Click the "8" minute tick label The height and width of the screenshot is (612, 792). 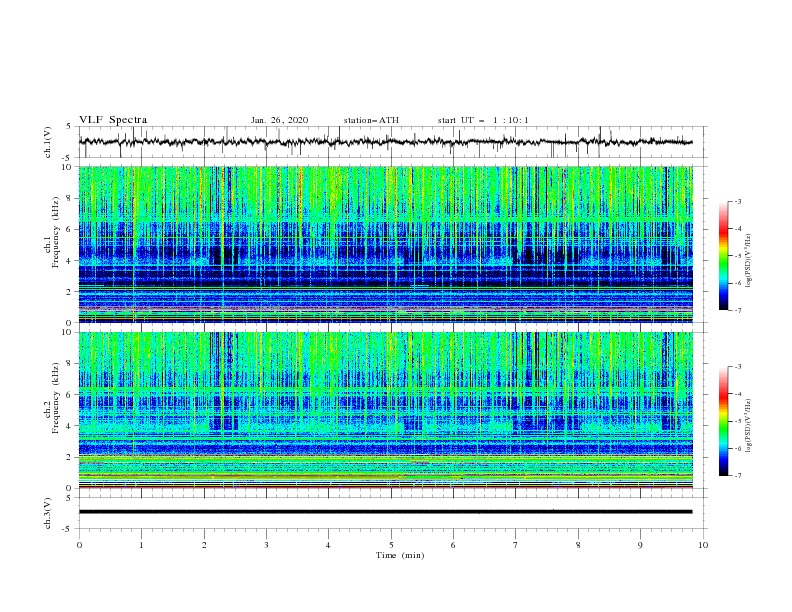pos(578,545)
